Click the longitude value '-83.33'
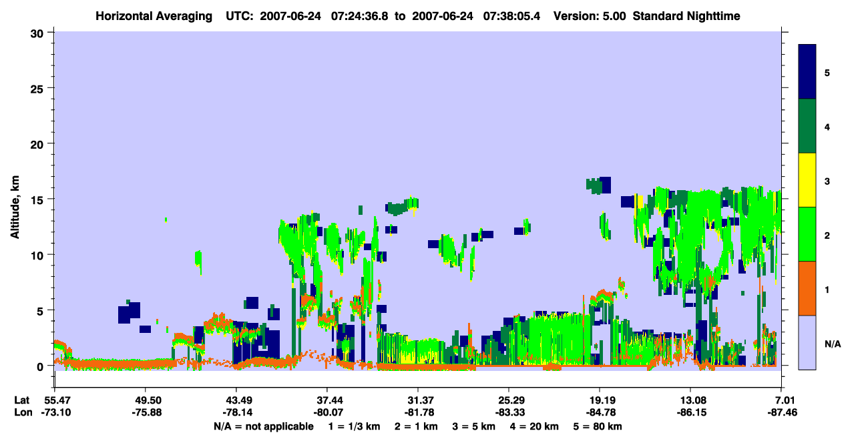 [x=509, y=412]
